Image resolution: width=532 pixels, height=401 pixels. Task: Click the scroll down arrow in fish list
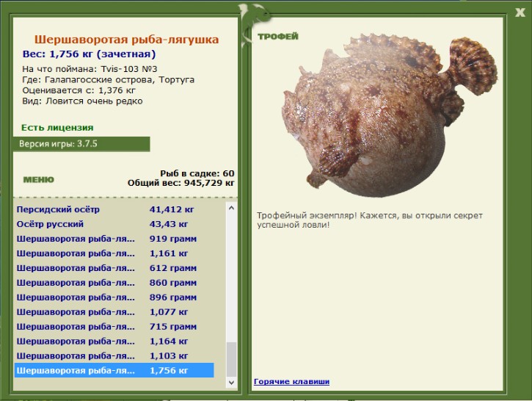(231, 383)
